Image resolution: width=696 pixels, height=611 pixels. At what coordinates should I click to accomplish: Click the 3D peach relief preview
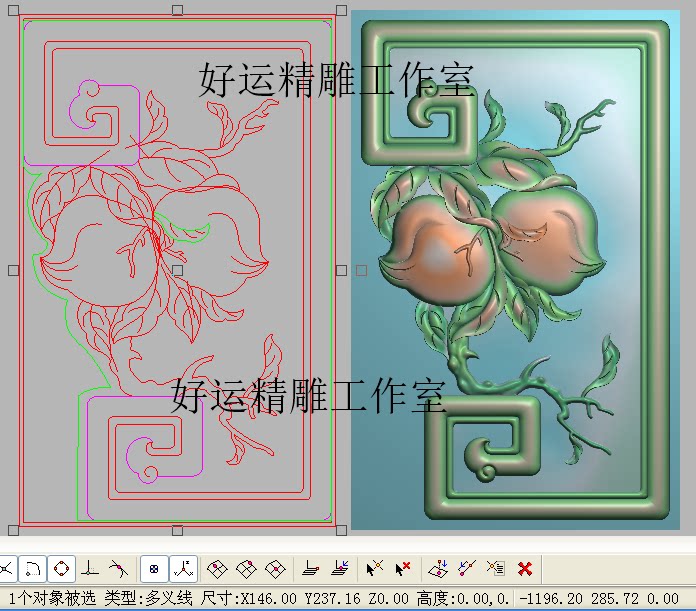[x=515, y=270]
